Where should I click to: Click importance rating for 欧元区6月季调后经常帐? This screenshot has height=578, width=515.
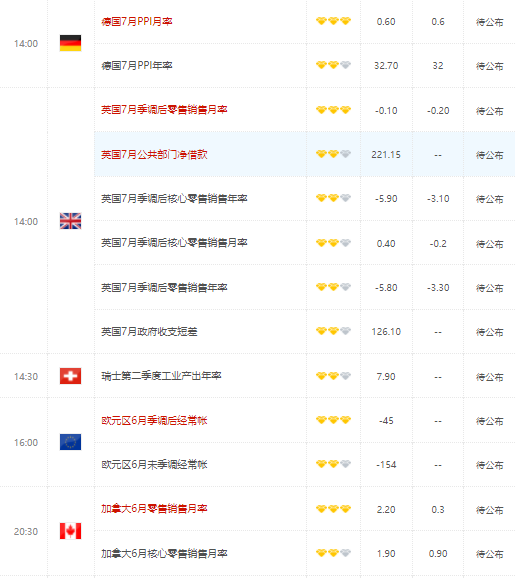click(333, 420)
